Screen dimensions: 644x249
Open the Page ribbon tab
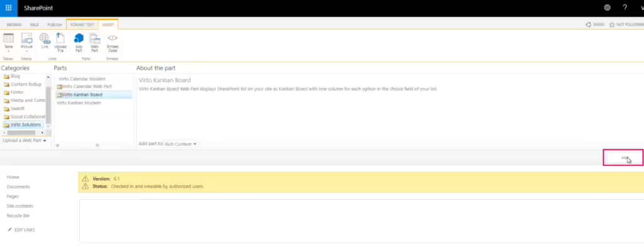pyautogui.click(x=34, y=25)
